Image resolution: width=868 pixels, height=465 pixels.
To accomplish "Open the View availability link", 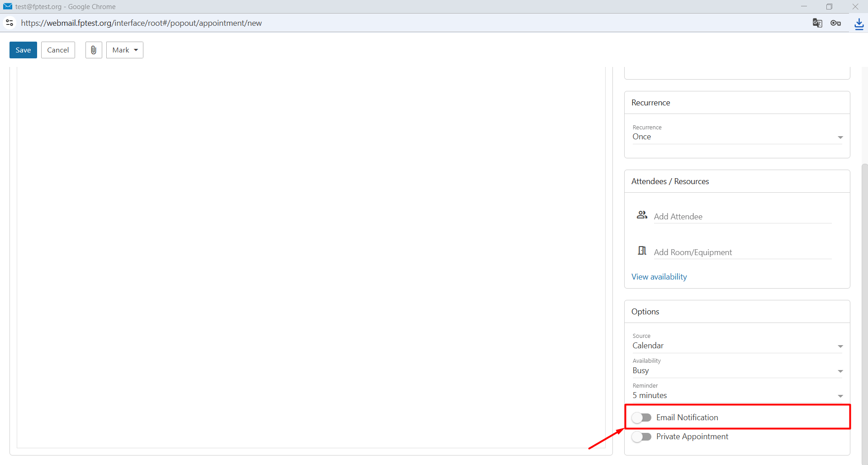I will [x=659, y=277].
